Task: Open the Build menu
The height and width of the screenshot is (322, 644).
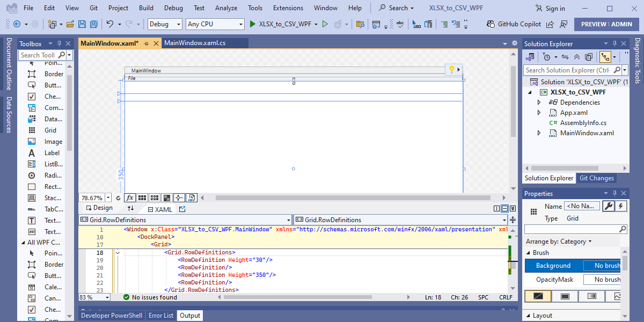Action: 146,8
